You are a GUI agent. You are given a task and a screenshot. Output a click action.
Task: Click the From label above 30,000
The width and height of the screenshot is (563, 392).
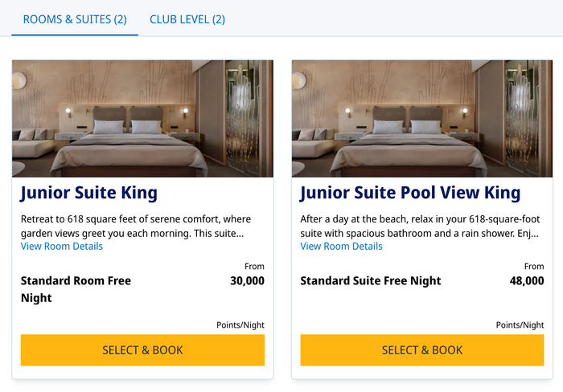[254, 267]
